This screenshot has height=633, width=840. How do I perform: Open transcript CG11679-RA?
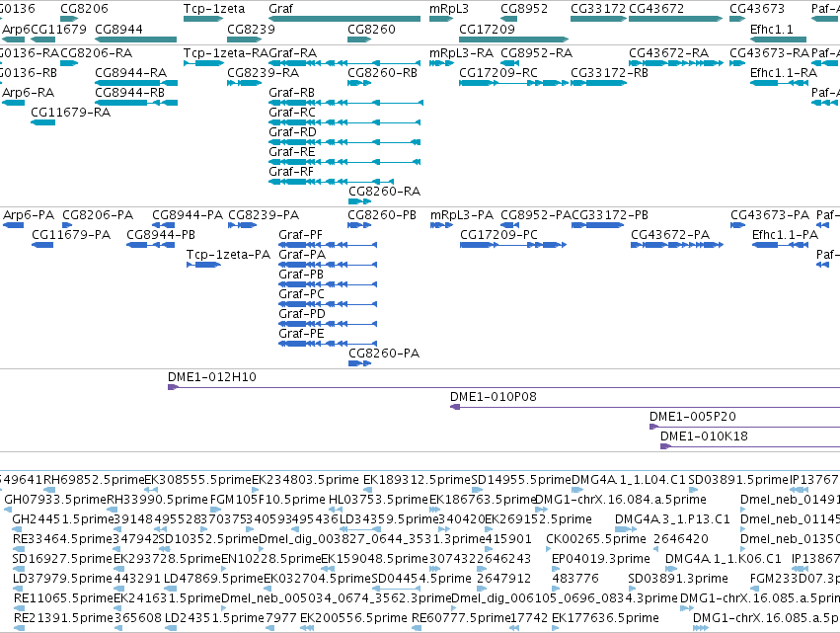42,122
